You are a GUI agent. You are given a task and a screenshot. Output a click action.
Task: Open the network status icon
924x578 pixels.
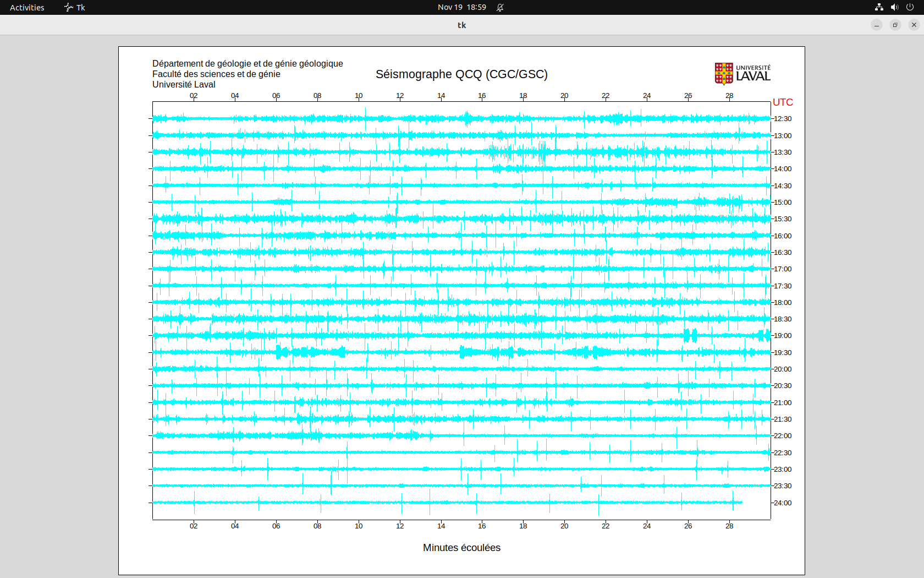tap(879, 7)
